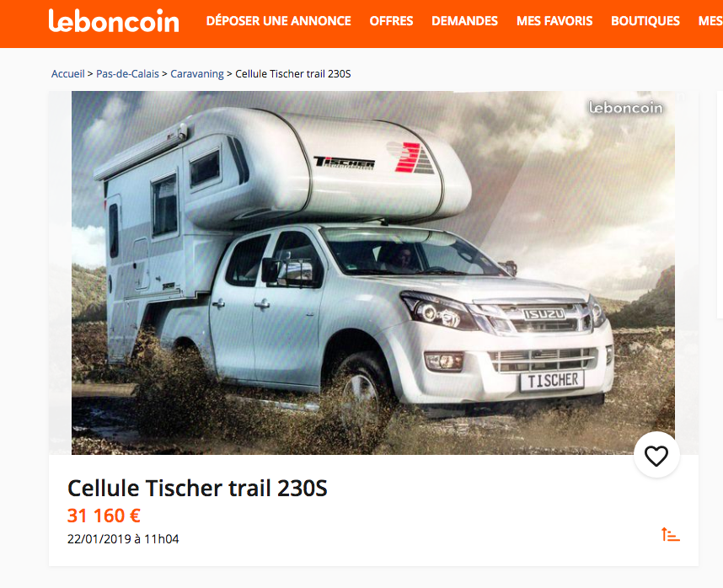Add listing to favorites with heart icon

point(656,456)
